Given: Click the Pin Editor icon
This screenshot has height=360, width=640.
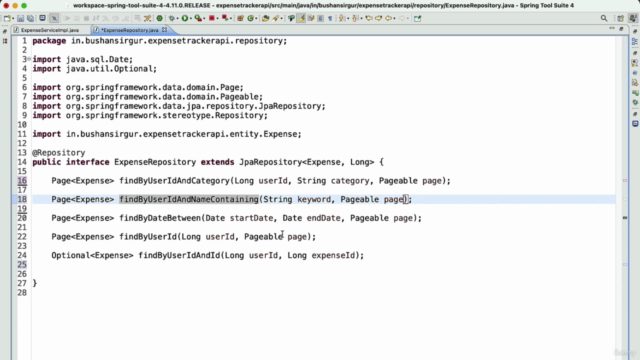Looking at the screenshot, I should 418,18.
